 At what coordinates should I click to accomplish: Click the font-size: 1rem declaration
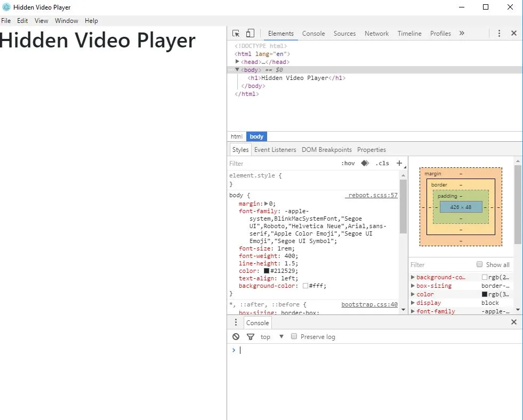coord(267,248)
